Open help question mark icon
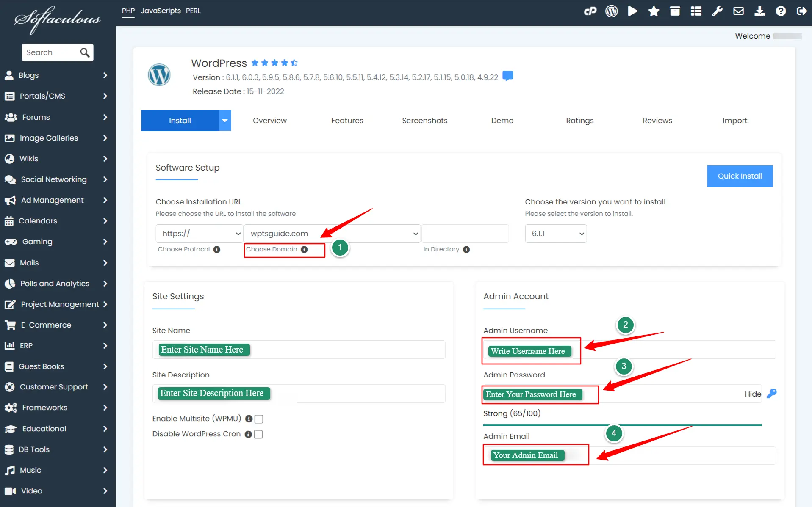Image resolution: width=812 pixels, height=507 pixels. click(781, 11)
